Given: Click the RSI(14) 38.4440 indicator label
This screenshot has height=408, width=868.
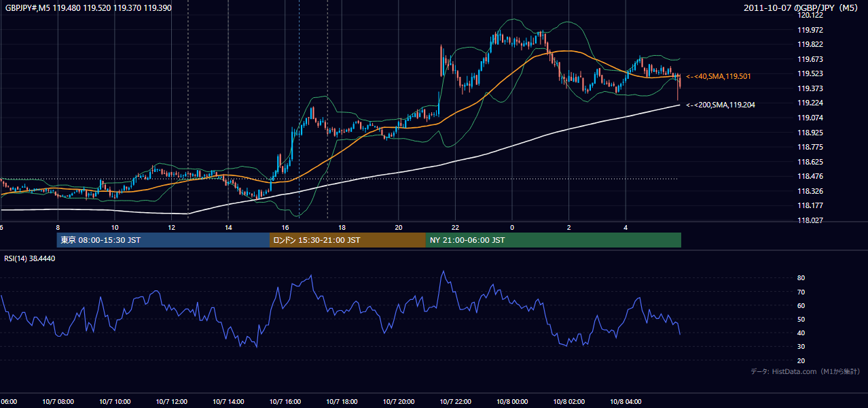Looking at the screenshot, I should point(30,258).
